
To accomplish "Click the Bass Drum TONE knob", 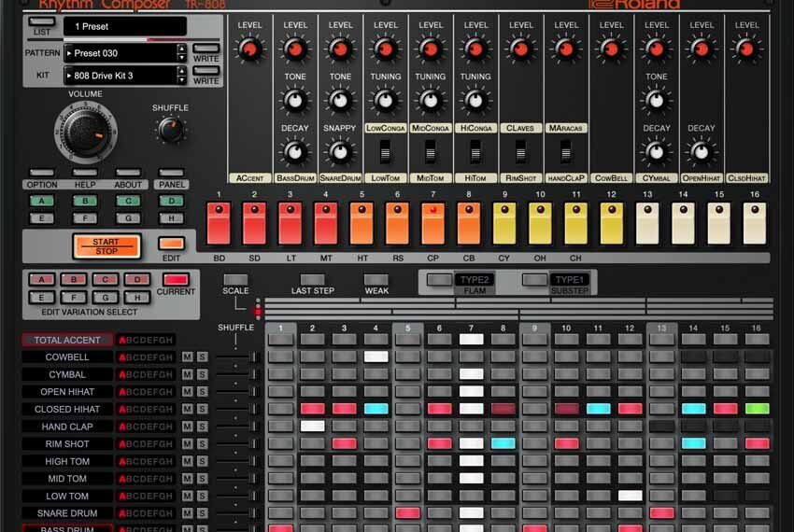I will 294,100.
